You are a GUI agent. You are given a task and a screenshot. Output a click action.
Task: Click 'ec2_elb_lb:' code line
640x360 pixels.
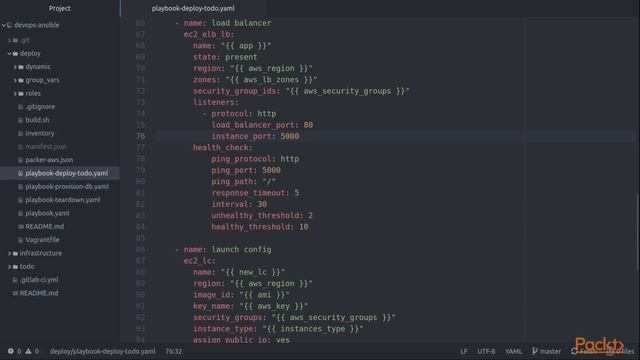(x=209, y=34)
